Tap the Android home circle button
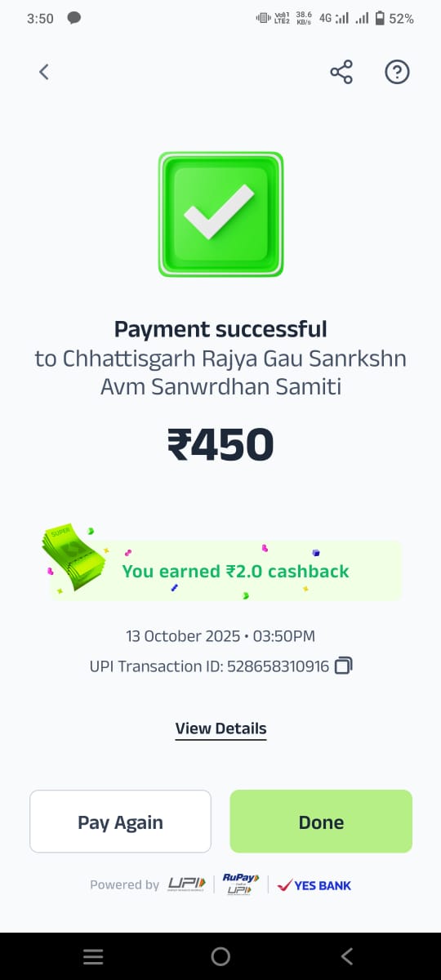 click(x=220, y=957)
